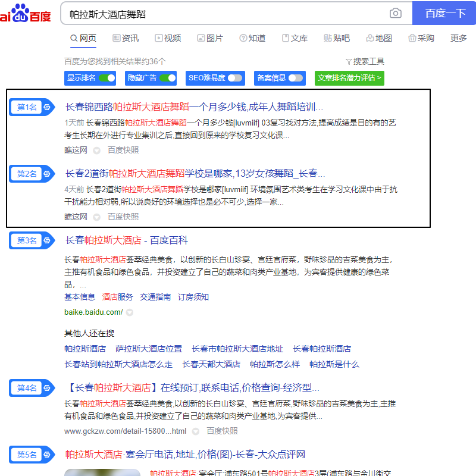Expand the arrow next to first 瞧这网 source
The image size is (476, 476).
[x=96, y=151]
